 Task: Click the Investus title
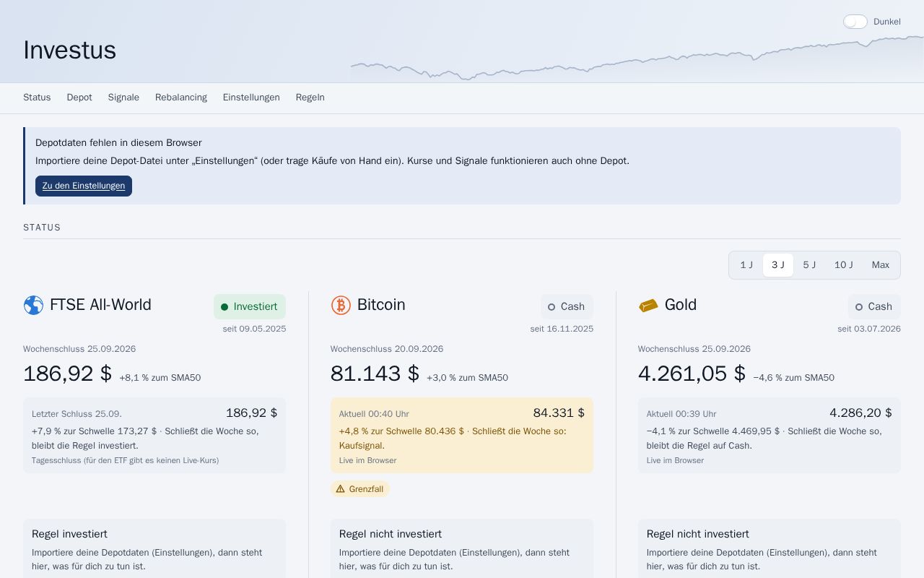click(69, 50)
